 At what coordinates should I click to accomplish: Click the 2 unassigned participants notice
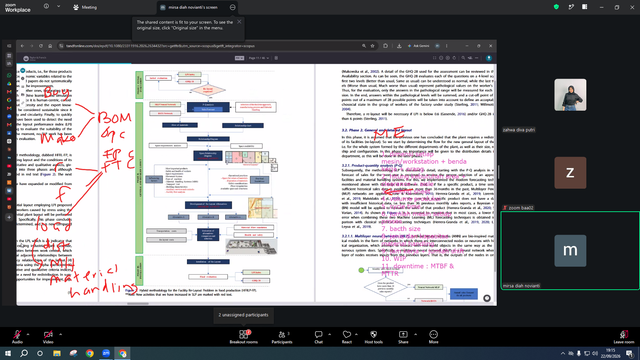point(243,315)
